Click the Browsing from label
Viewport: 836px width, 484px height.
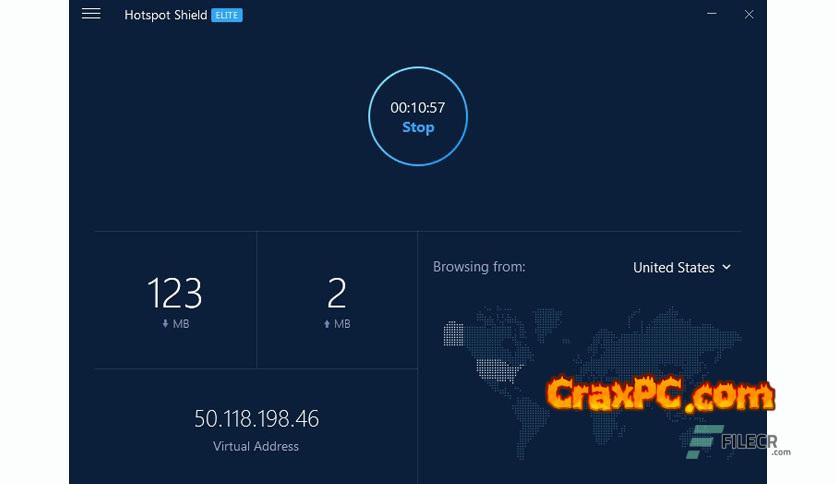(x=479, y=267)
